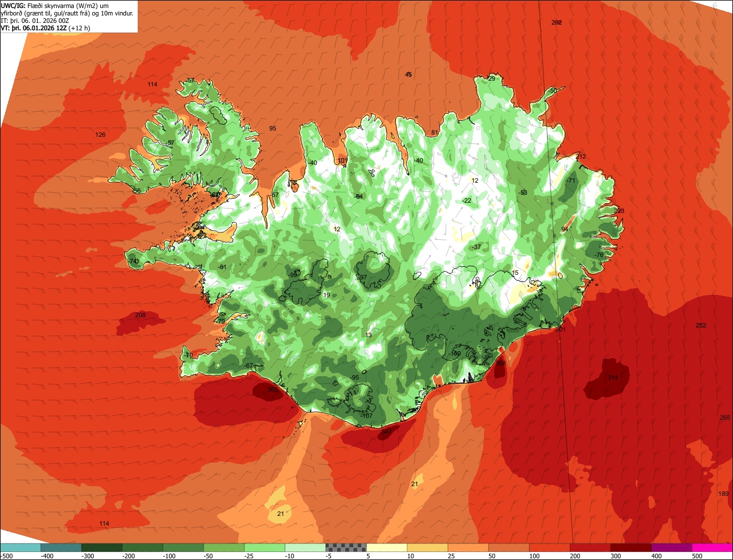Click the '15' value north of Vatnajökull

click(x=515, y=273)
